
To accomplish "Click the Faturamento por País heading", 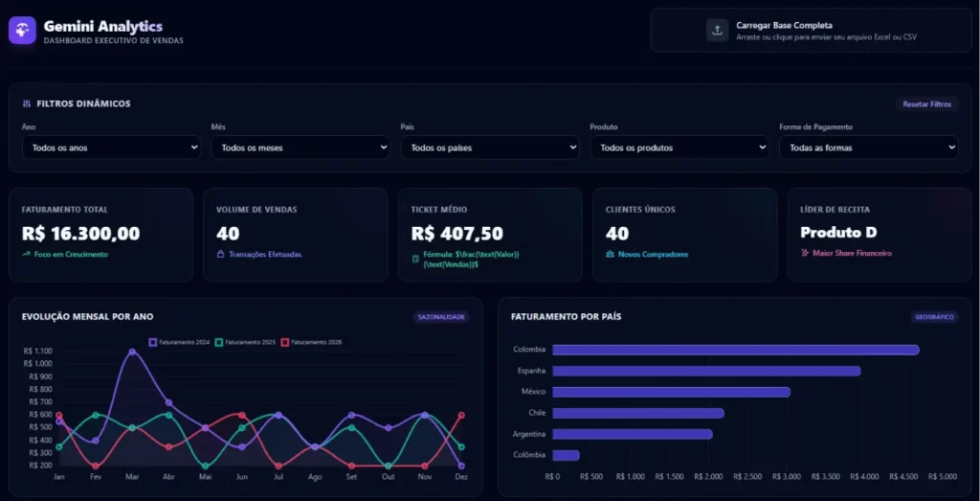I will tap(567, 317).
